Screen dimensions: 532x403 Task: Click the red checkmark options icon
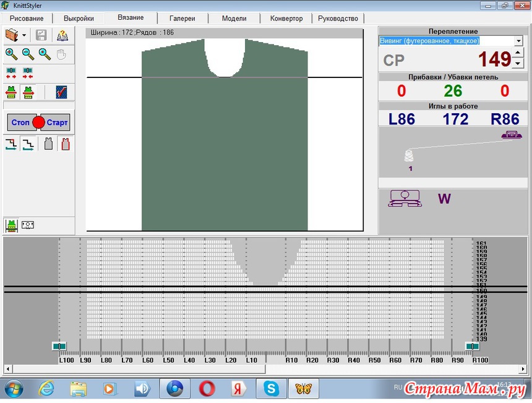tap(61, 92)
